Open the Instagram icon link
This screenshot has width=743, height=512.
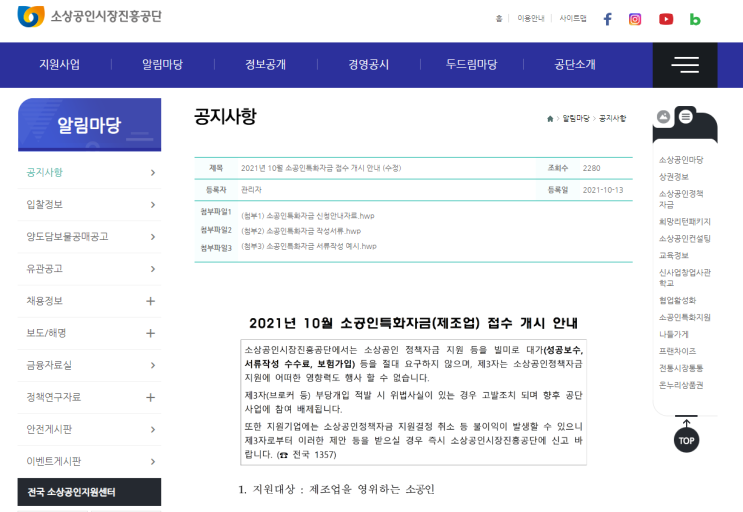point(635,19)
